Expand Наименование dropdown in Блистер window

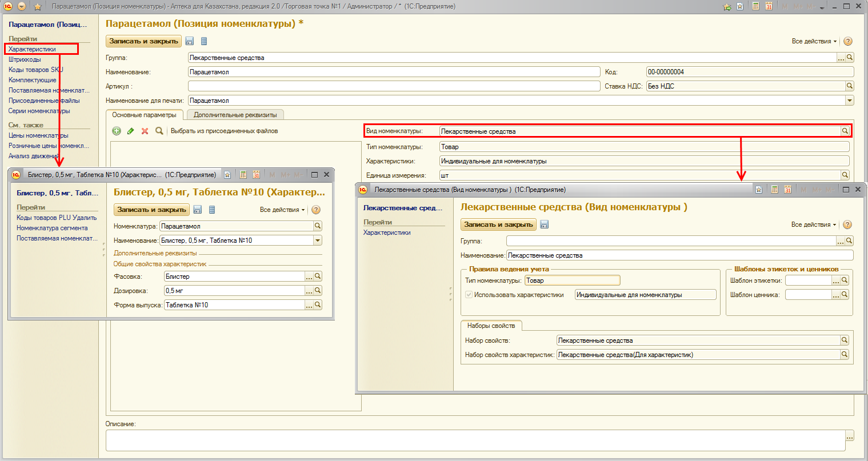[x=318, y=240]
